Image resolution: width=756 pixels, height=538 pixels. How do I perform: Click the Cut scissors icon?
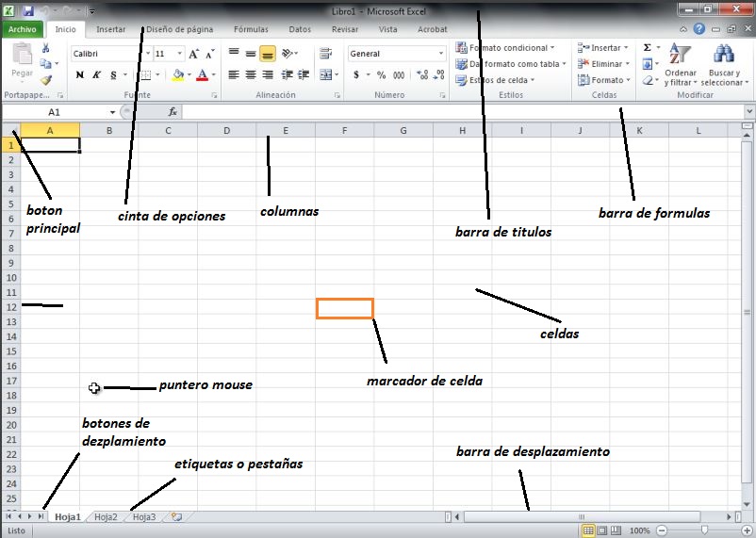[46, 48]
